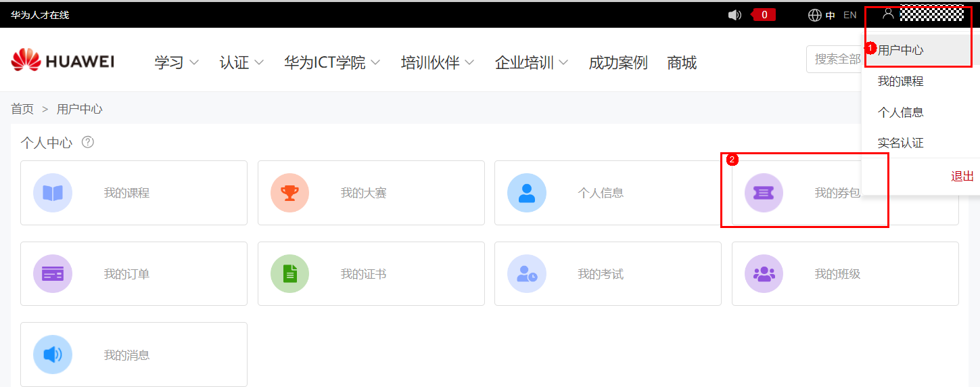
Task: Click 华为人才在线 in the top bar
Action: point(40,15)
